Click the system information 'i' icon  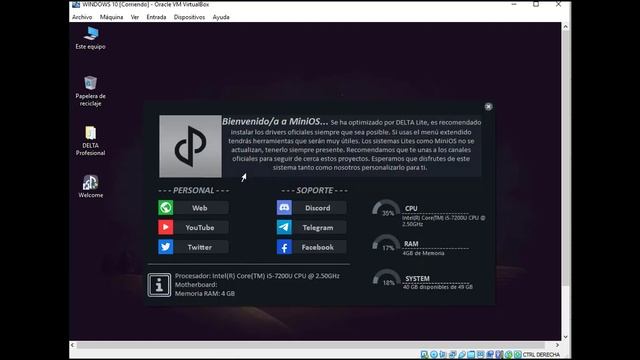tap(159, 285)
